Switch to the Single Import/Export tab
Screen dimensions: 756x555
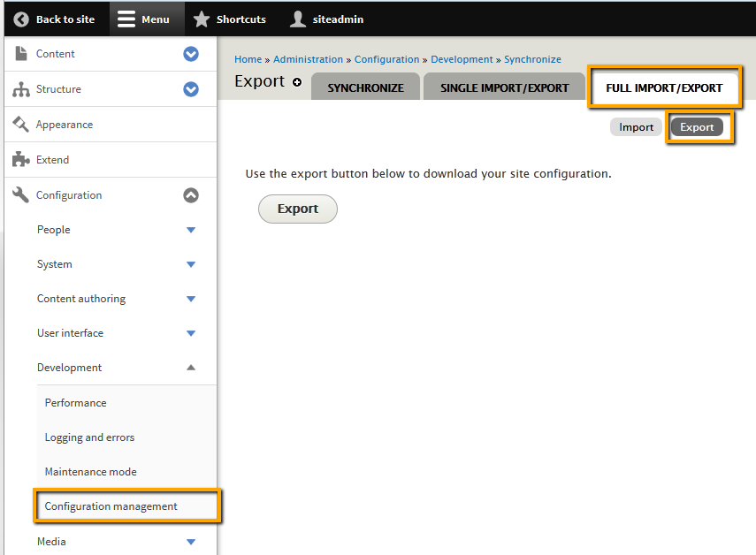[x=504, y=87]
